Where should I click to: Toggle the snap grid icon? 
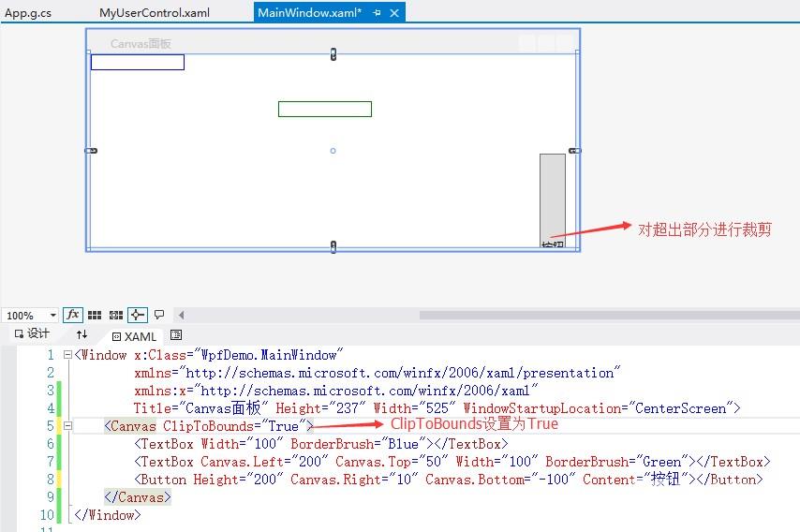coord(95,315)
